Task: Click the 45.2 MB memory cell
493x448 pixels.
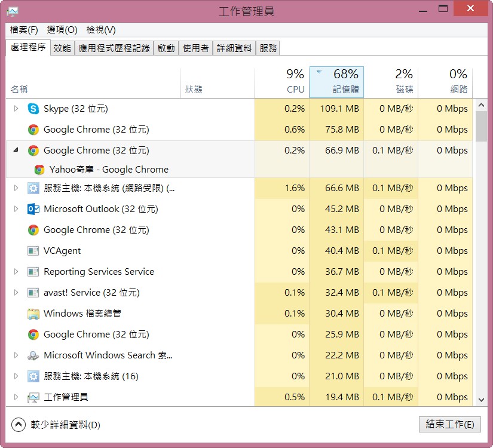Action: click(337, 209)
